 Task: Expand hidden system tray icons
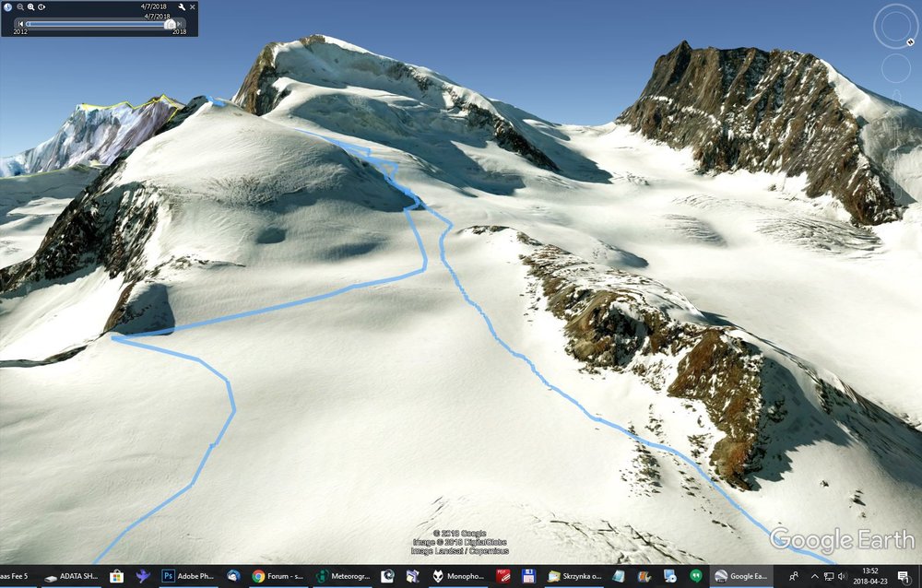point(814,576)
